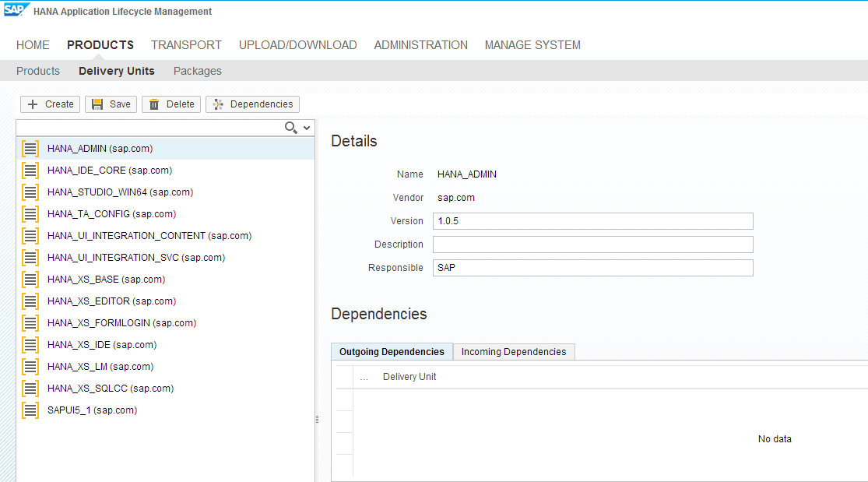
Task: Click the delivery unit search field
Action: (x=149, y=128)
